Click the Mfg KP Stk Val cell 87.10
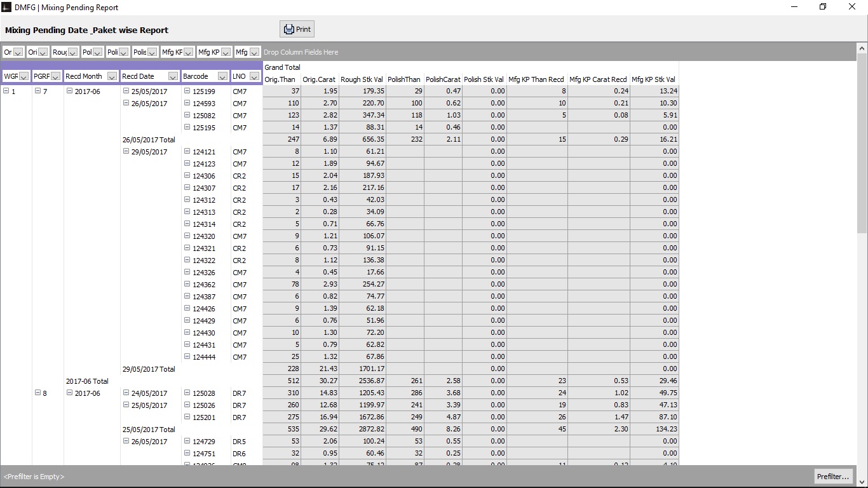Screen dimensions: 868x488 tap(654, 417)
